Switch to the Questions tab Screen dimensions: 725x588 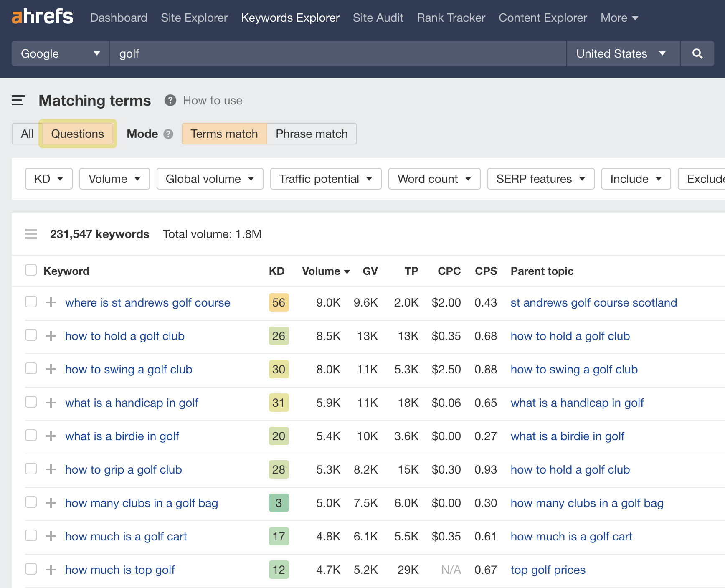coord(77,134)
